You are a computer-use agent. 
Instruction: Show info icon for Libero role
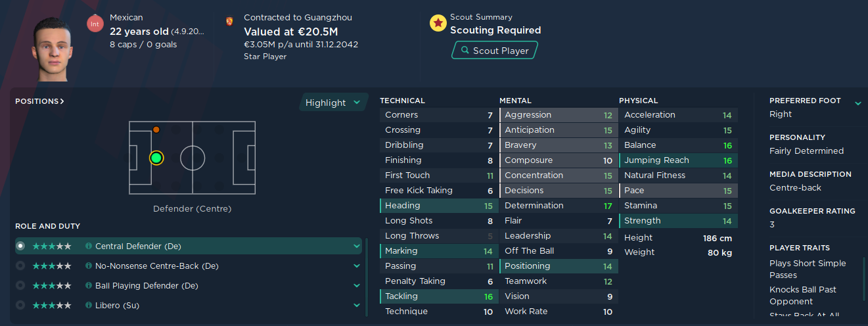(89, 306)
